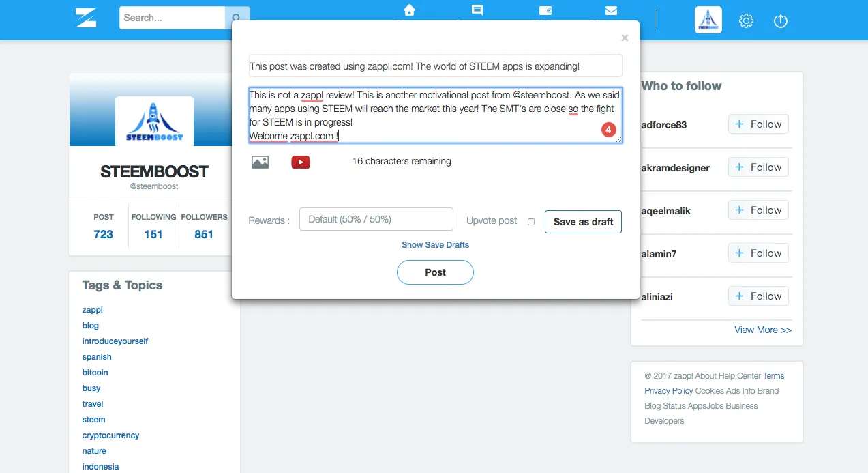The image size is (868, 473).
Task: Click into the post title field
Action: tap(435, 66)
